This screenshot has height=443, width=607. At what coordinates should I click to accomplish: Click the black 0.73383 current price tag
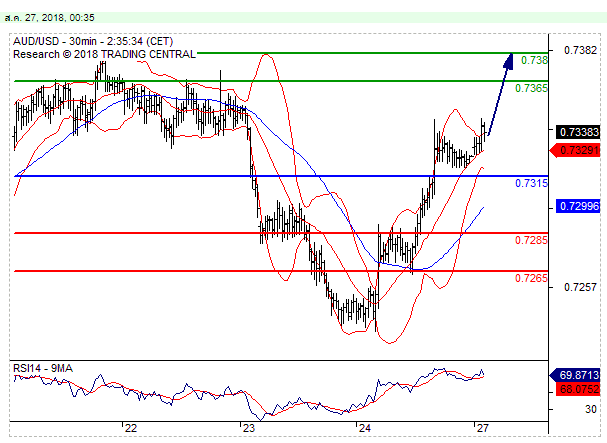[578, 132]
